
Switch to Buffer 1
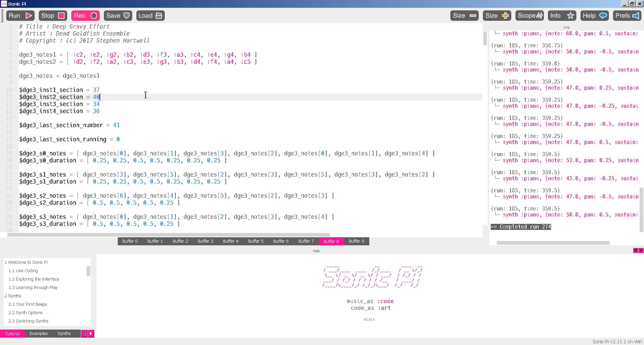[155, 241]
